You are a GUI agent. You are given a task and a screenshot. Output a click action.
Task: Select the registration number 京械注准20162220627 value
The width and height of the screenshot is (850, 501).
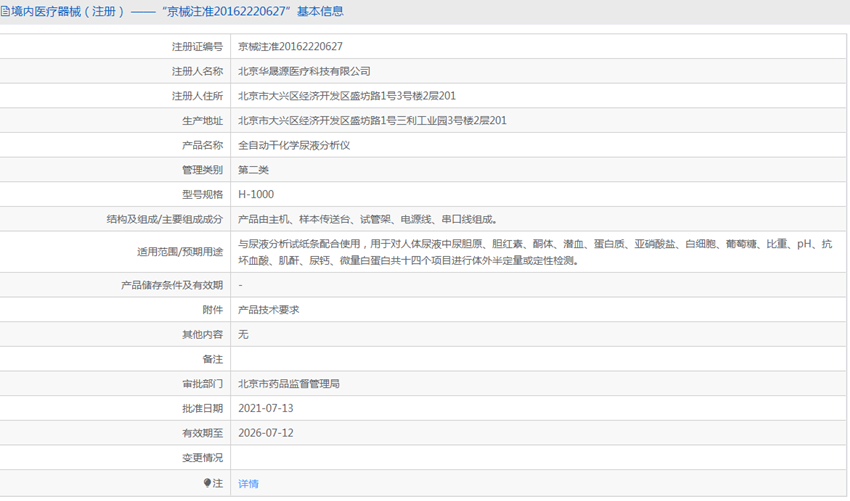290,47
